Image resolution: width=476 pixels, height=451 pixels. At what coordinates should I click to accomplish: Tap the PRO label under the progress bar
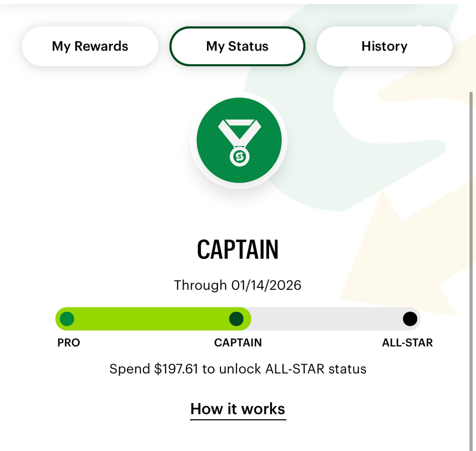69,342
